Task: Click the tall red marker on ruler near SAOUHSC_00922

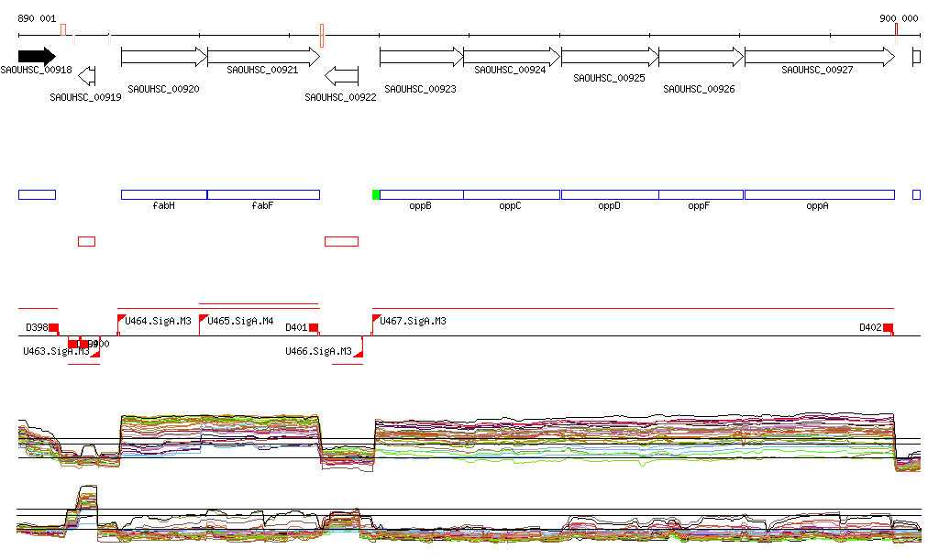Action: [x=322, y=36]
